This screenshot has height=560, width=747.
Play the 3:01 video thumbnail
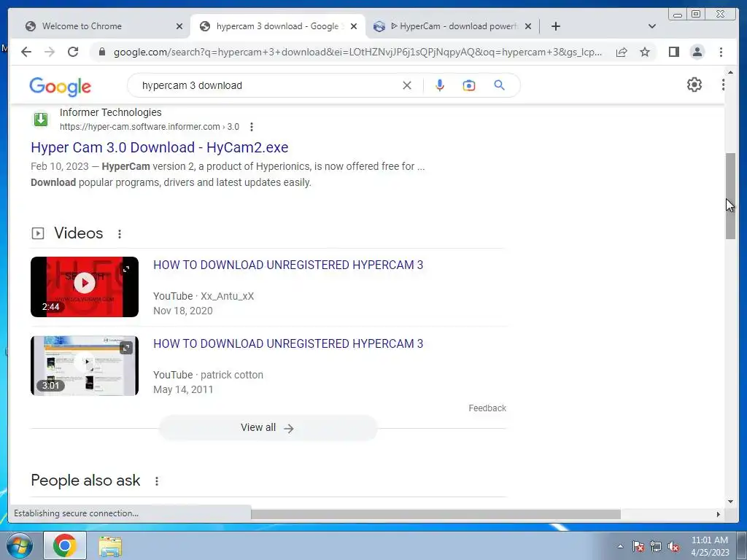point(85,366)
